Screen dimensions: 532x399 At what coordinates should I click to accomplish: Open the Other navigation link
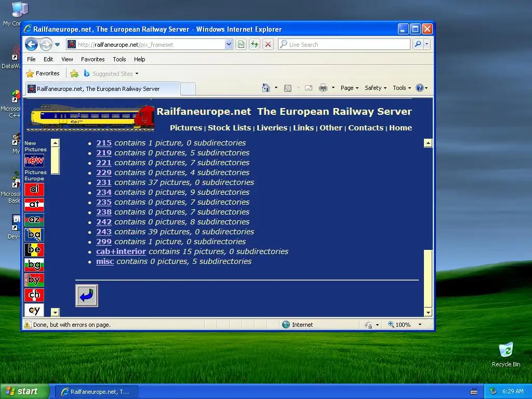(331, 128)
